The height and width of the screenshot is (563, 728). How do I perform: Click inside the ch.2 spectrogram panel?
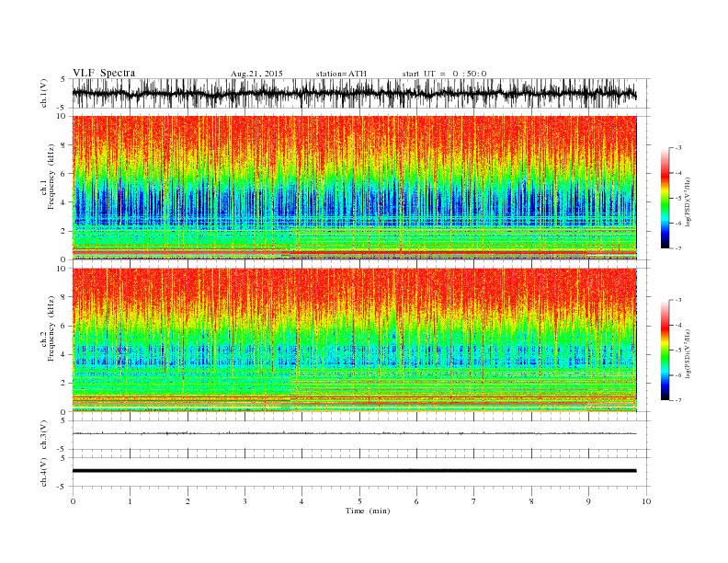click(x=354, y=340)
